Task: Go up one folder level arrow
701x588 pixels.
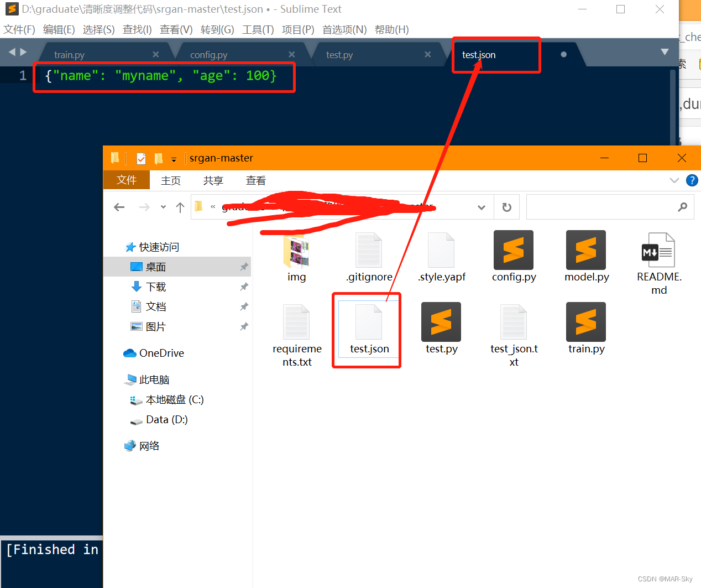Action: point(180,207)
